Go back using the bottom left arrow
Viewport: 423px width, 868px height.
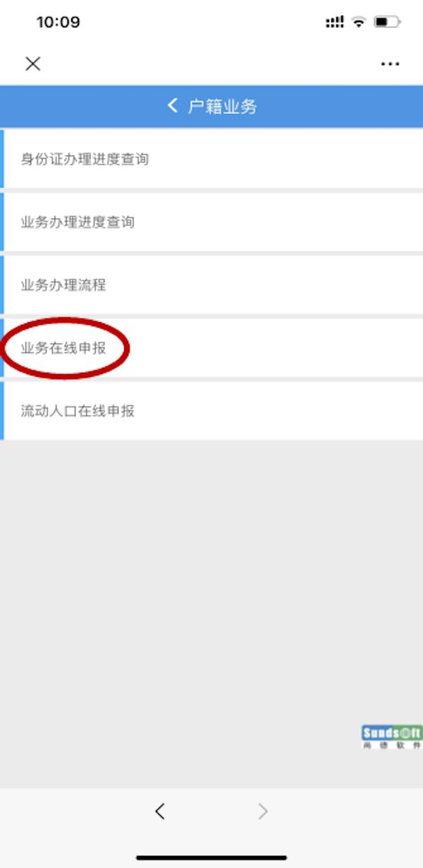coord(160,812)
